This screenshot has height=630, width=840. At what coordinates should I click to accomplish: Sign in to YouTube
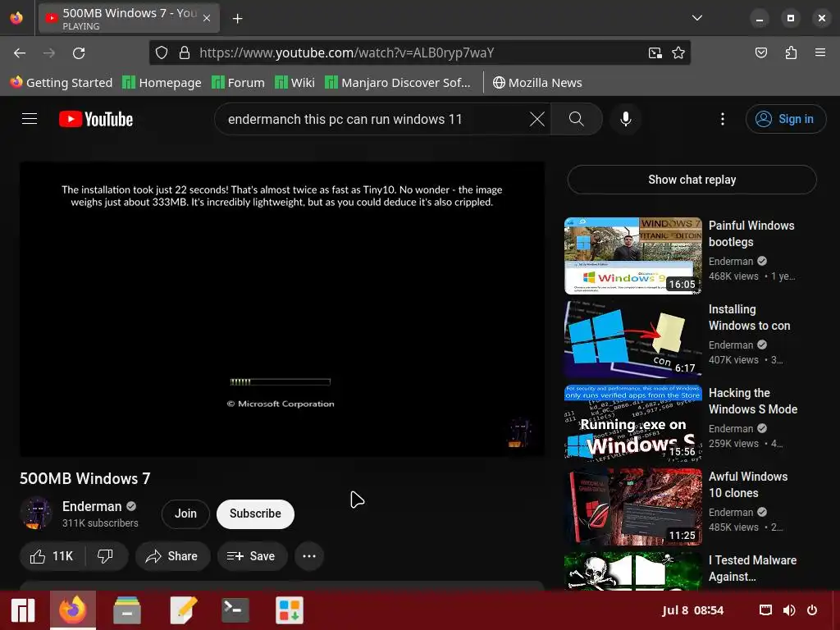[x=785, y=119]
